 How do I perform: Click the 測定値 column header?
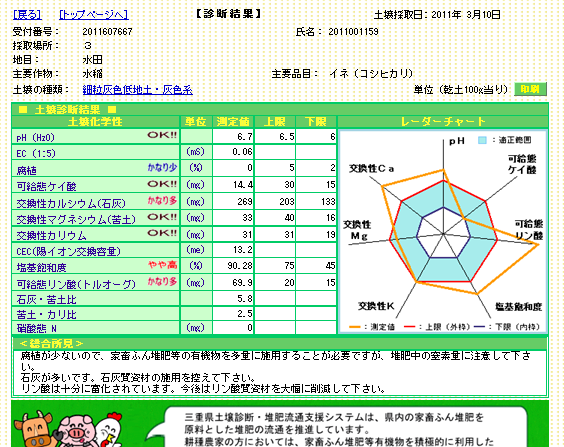(x=233, y=122)
